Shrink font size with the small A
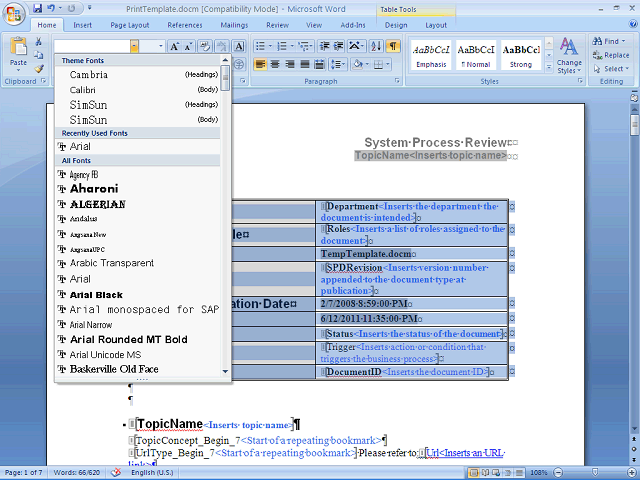This screenshot has height=480, width=640. 188,46
